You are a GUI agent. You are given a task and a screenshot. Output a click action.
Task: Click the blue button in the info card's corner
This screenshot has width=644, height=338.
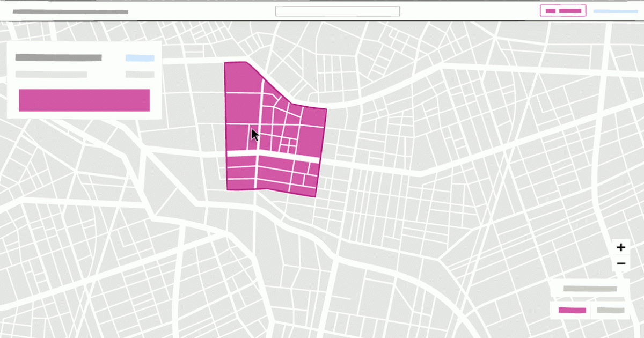pyautogui.click(x=141, y=57)
